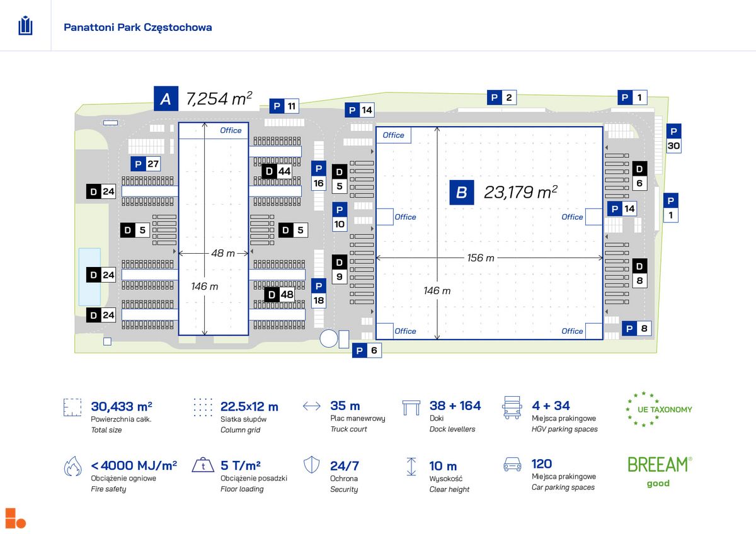
Task: Click the P 6 parking marker
Action: point(367,351)
